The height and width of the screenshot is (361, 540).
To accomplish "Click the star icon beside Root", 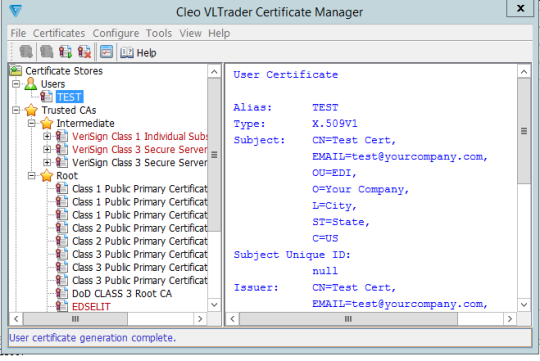I will (x=46, y=176).
